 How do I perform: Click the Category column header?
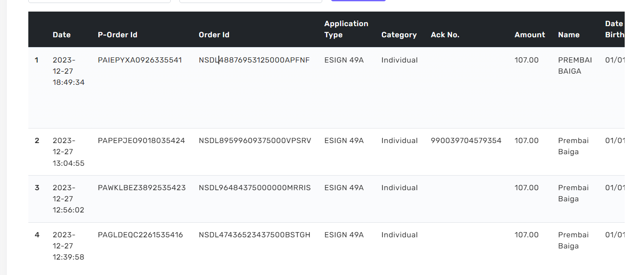tap(399, 35)
